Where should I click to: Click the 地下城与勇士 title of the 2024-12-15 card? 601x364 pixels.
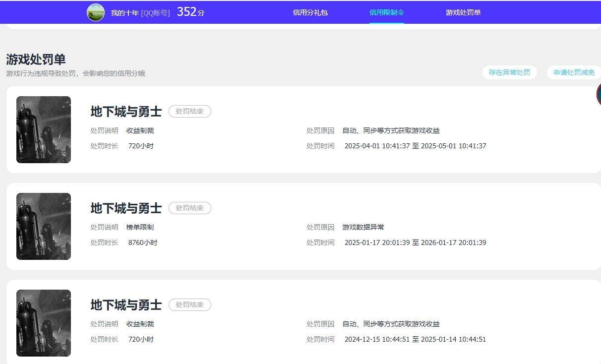pyautogui.click(x=126, y=305)
